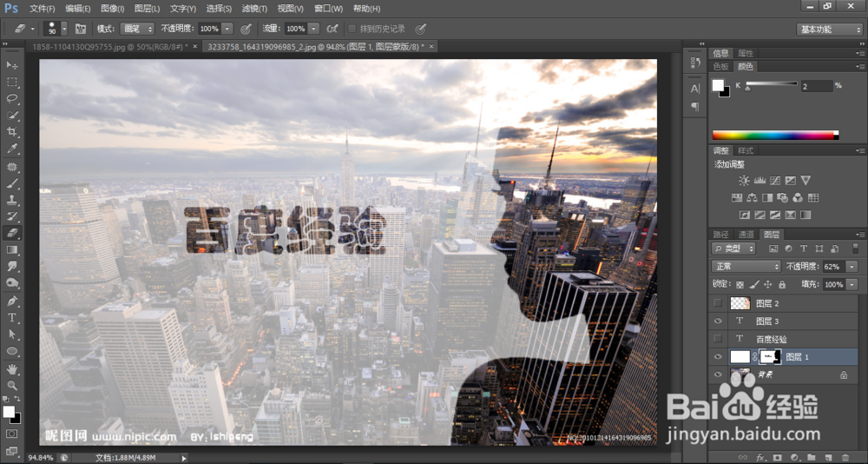Open the Character panel icon
This screenshot has height=464, width=868.
click(695, 89)
